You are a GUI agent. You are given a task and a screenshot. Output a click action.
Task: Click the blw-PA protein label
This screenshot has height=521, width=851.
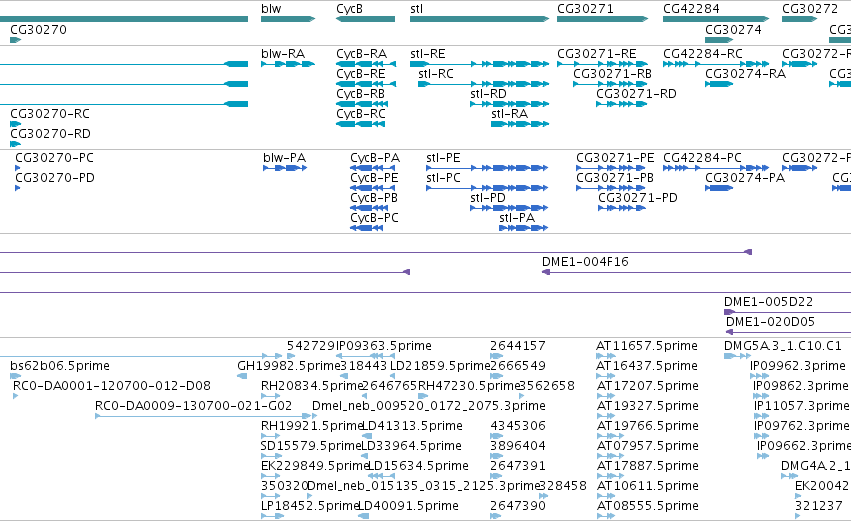coord(284,158)
